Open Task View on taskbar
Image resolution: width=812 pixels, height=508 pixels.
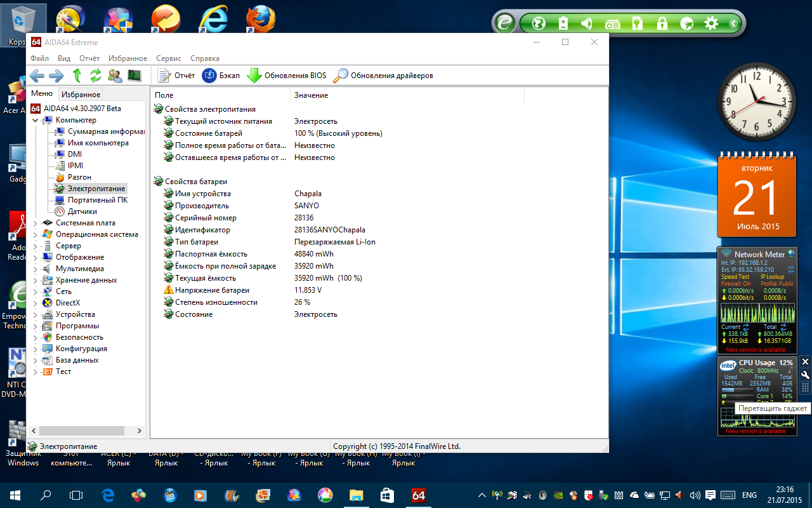pos(76,495)
